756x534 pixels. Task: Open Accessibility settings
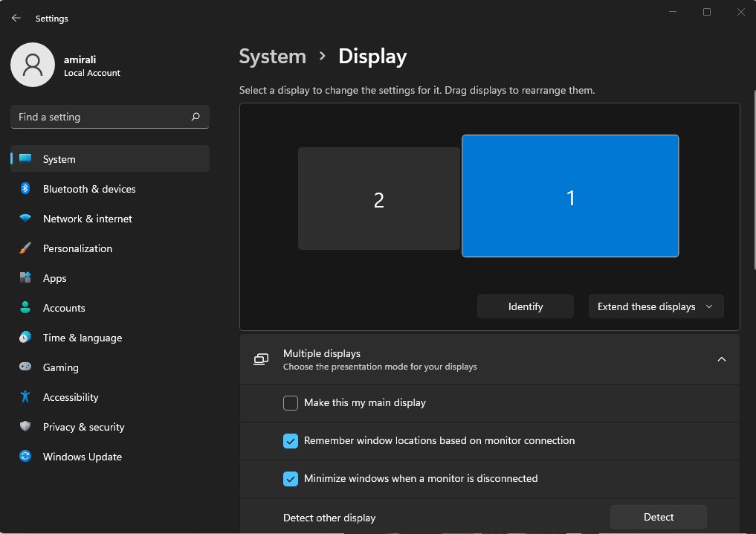[x=110, y=397]
